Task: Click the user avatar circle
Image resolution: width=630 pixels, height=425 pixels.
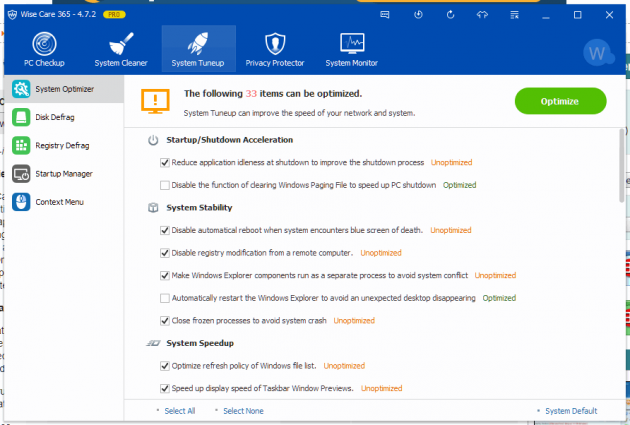Action: [x=599, y=51]
